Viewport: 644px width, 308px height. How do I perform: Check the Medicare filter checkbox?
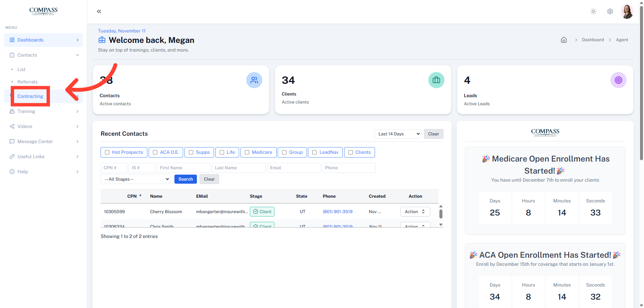[x=247, y=152]
